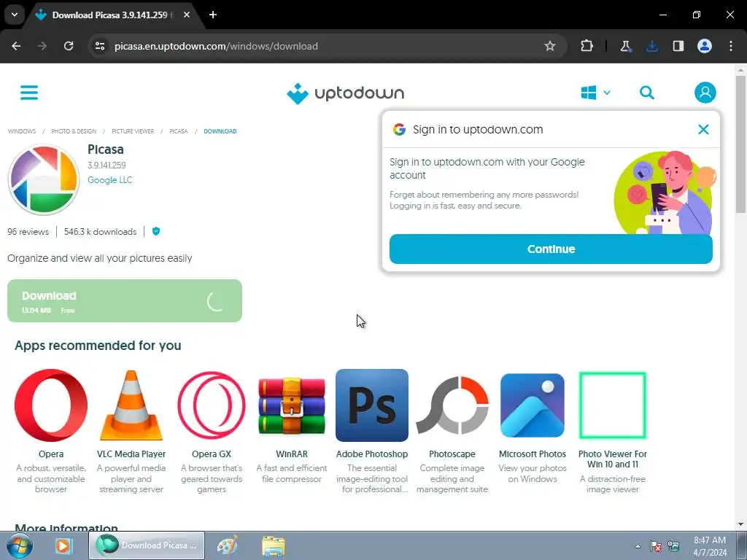Click the Opera app title text
Image resolution: width=747 pixels, height=560 pixels.
pyautogui.click(x=51, y=454)
